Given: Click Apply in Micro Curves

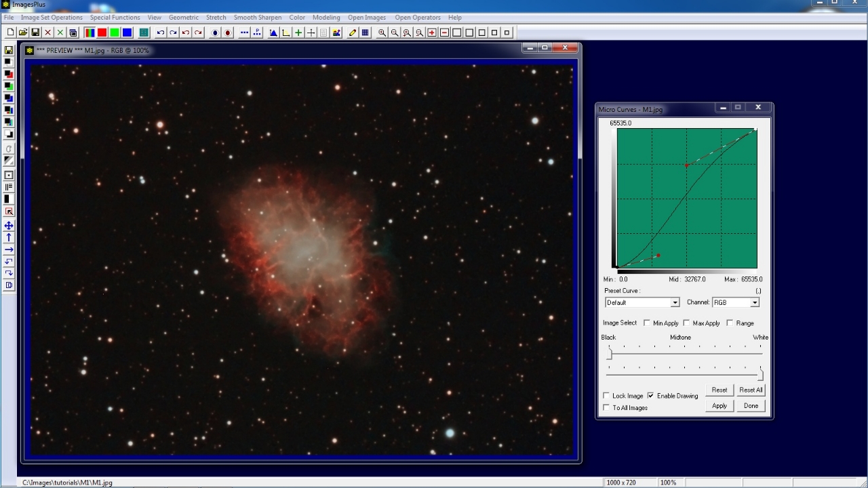Looking at the screenshot, I should pos(719,406).
